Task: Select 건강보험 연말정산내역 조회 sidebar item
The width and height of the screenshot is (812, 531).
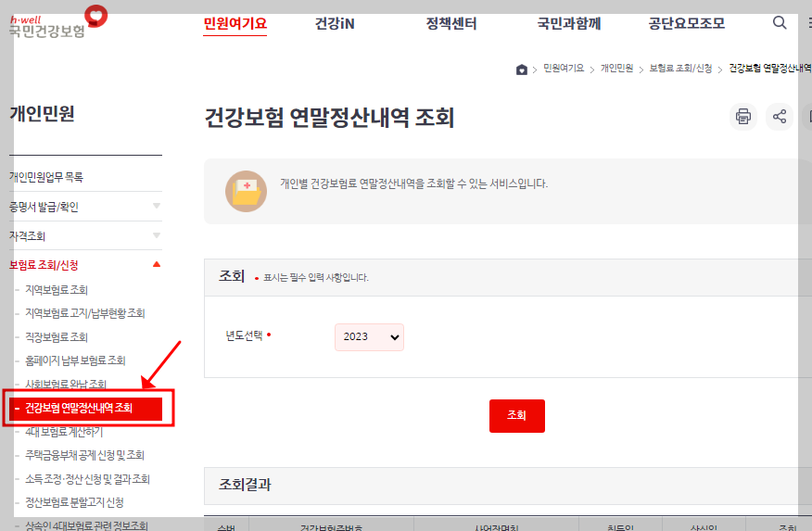Action: (x=85, y=409)
